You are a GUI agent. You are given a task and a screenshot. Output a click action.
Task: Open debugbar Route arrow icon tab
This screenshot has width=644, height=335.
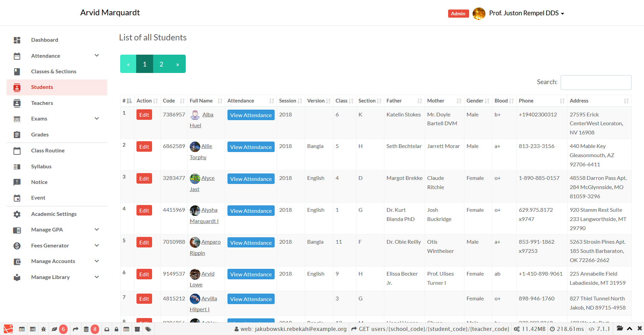click(75, 329)
